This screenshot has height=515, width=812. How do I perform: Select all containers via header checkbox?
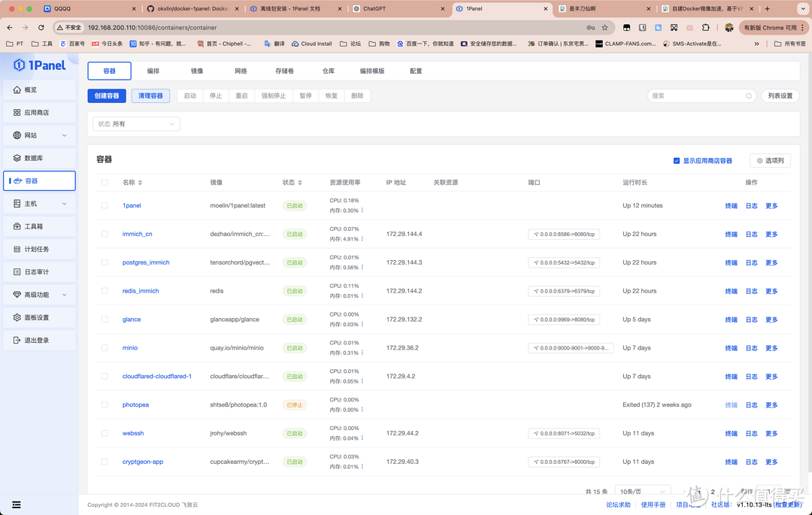(105, 183)
